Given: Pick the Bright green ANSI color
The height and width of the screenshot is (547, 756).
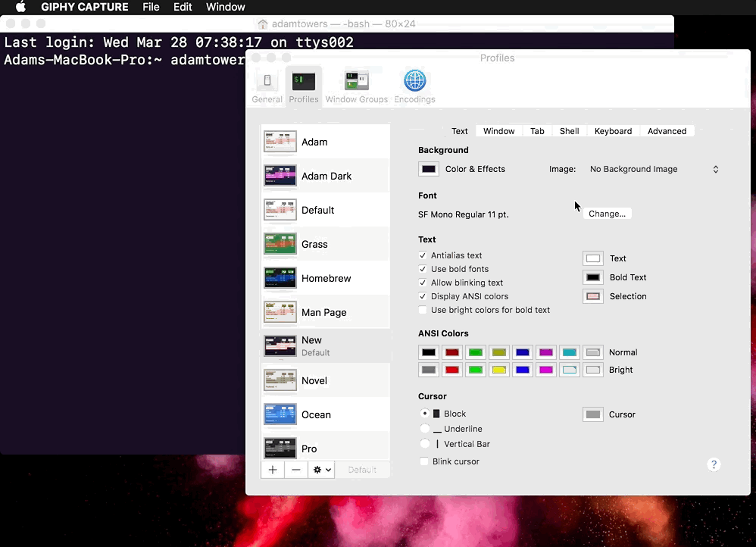Looking at the screenshot, I should [x=476, y=370].
